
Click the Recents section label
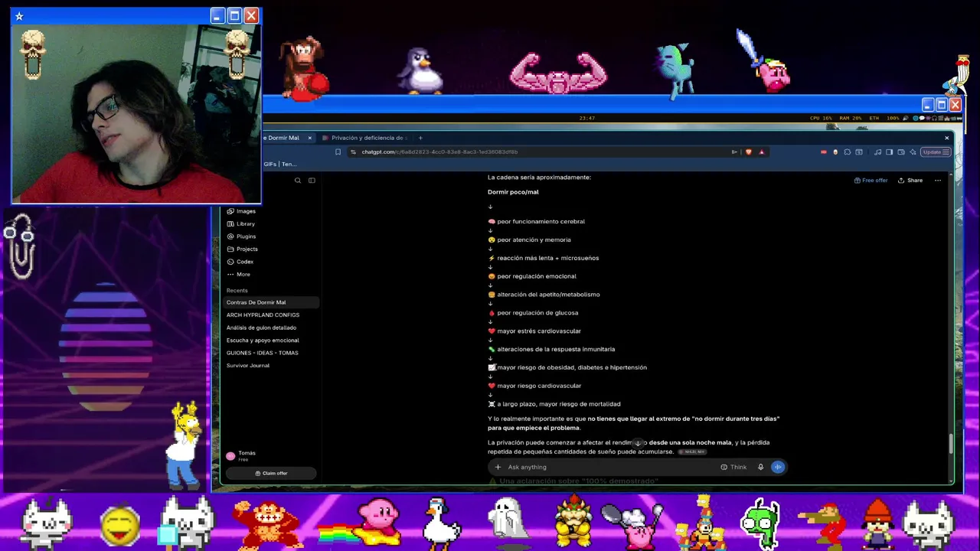(x=237, y=291)
